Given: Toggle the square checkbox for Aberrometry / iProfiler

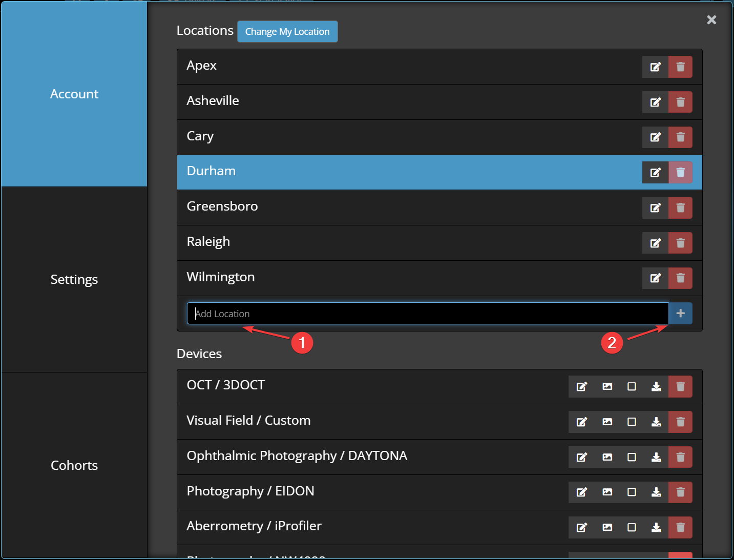Looking at the screenshot, I should pos(632,527).
